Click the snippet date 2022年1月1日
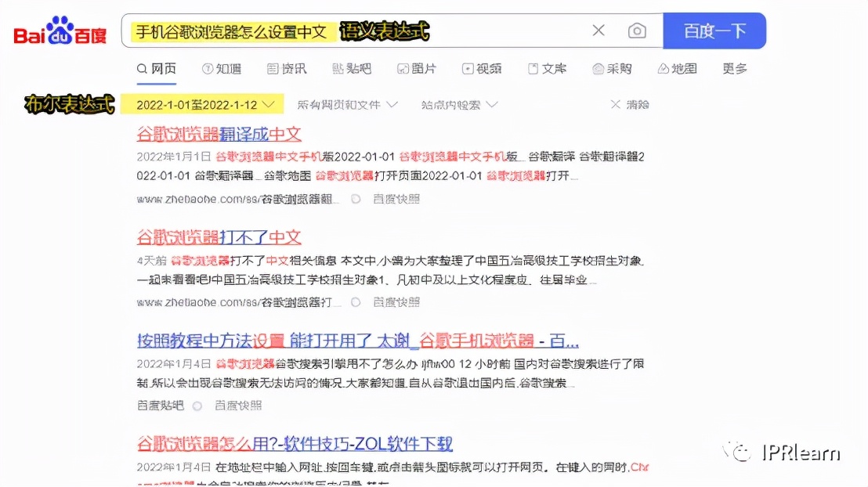The image size is (868, 487). point(174,157)
